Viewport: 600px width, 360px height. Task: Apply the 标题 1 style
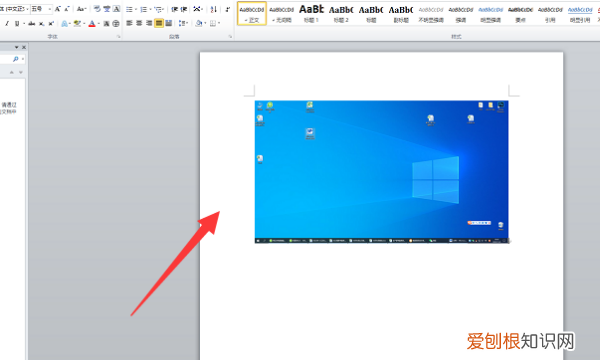click(x=311, y=13)
